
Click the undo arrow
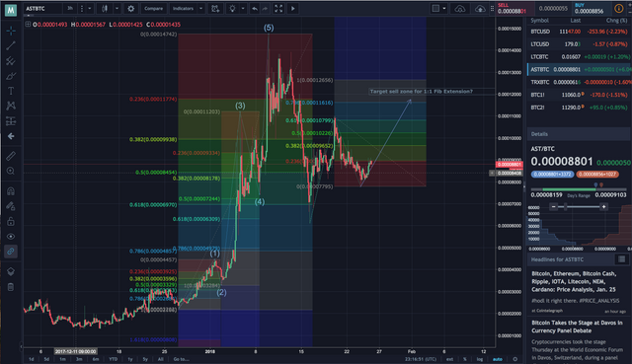pos(255,9)
